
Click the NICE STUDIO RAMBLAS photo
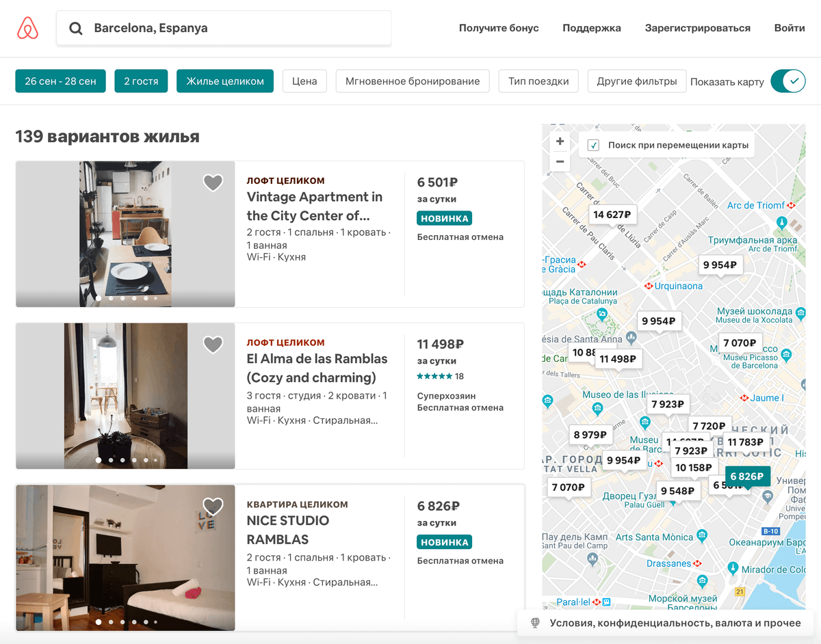coord(125,558)
